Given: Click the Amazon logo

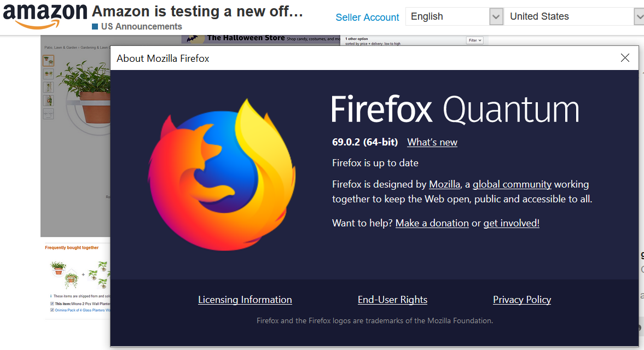Looking at the screenshot, I should pyautogui.click(x=45, y=16).
